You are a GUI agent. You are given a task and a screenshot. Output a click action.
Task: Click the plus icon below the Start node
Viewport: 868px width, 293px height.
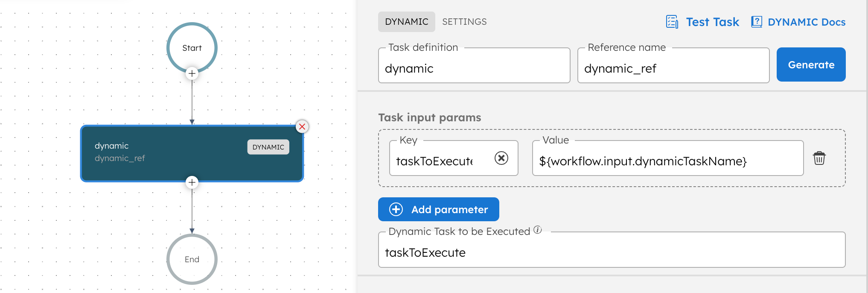(x=192, y=73)
